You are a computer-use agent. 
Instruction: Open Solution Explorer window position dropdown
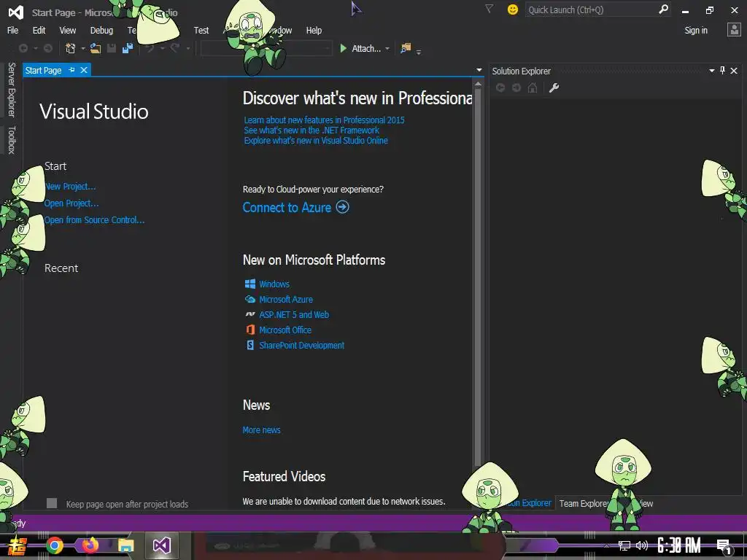point(712,71)
